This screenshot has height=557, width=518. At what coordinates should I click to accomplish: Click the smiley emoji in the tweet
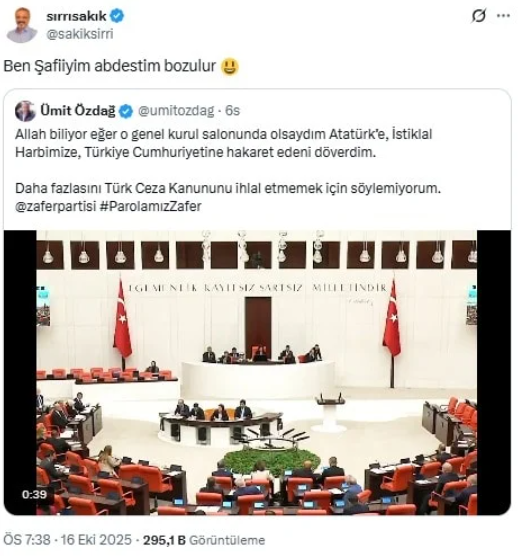pos(230,67)
